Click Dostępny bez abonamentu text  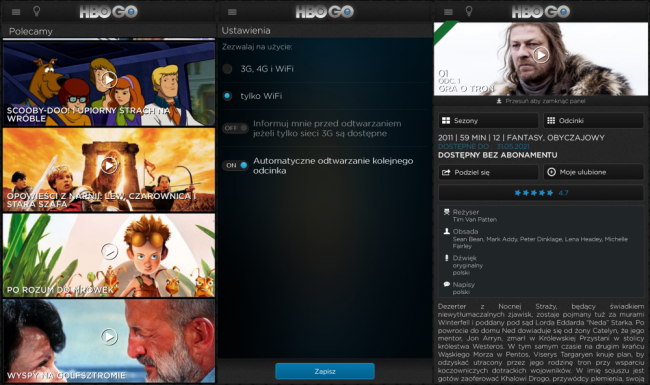(x=497, y=155)
